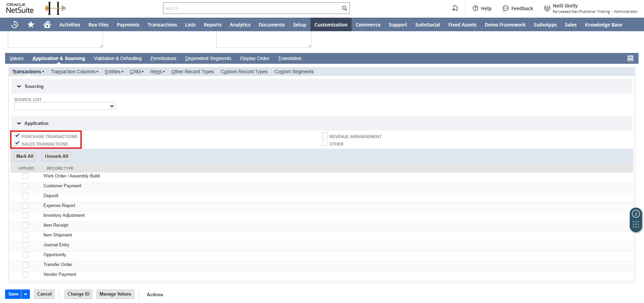Go to the Home house icon
The image size is (644, 303).
[47, 24]
